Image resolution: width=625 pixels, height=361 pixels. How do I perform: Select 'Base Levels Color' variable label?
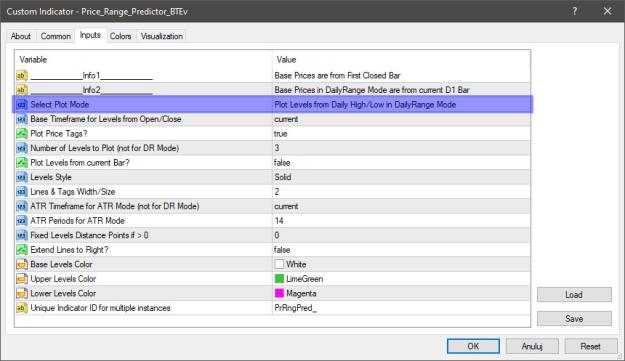(61, 265)
